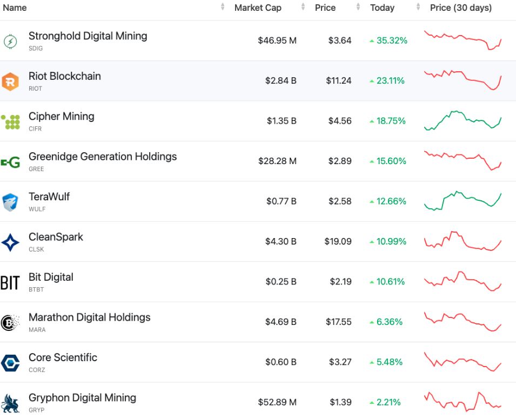
Task: Open the Greenidge Generation Holdings link
Action: 103,157
